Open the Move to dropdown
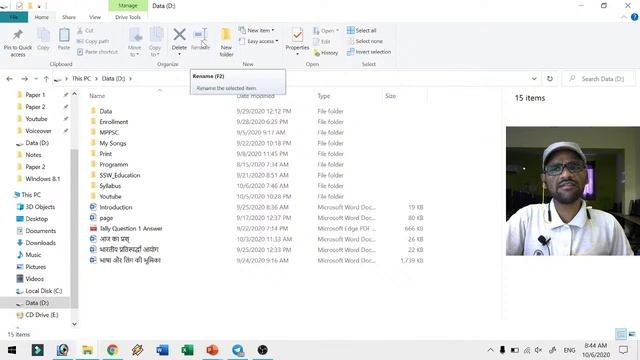This screenshot has height=360, width=640. pos(135,42)
